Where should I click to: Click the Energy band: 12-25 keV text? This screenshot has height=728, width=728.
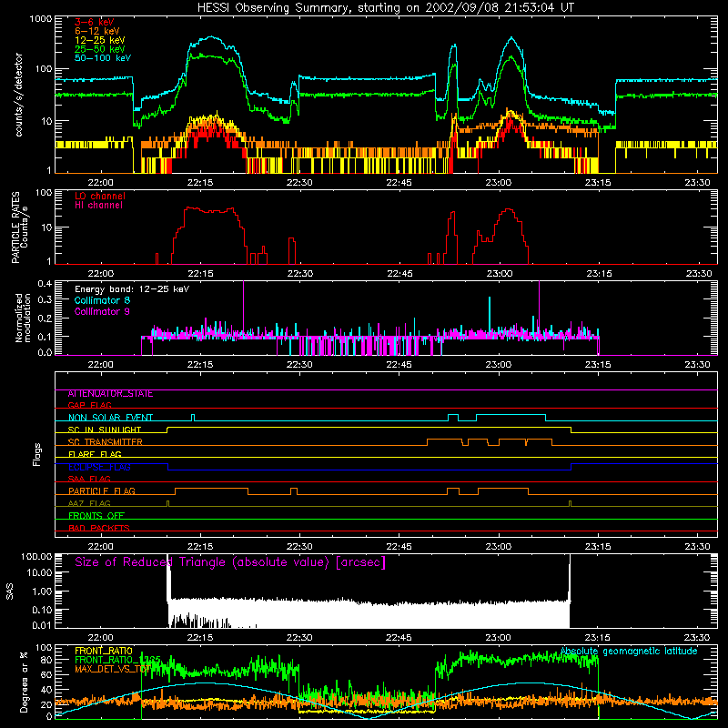132,289
